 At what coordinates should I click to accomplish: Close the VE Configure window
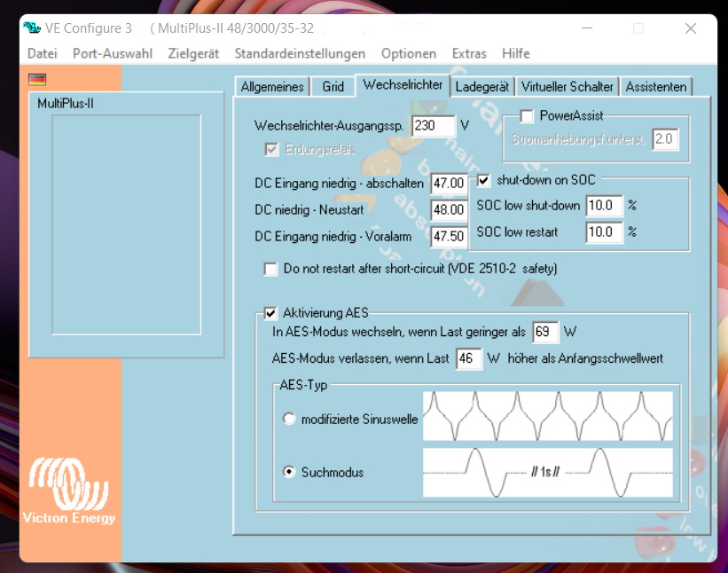691,28
